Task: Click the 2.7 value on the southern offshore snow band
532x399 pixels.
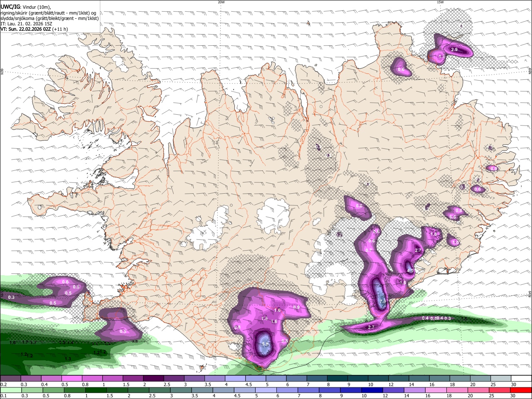Action: coord(371,328)
